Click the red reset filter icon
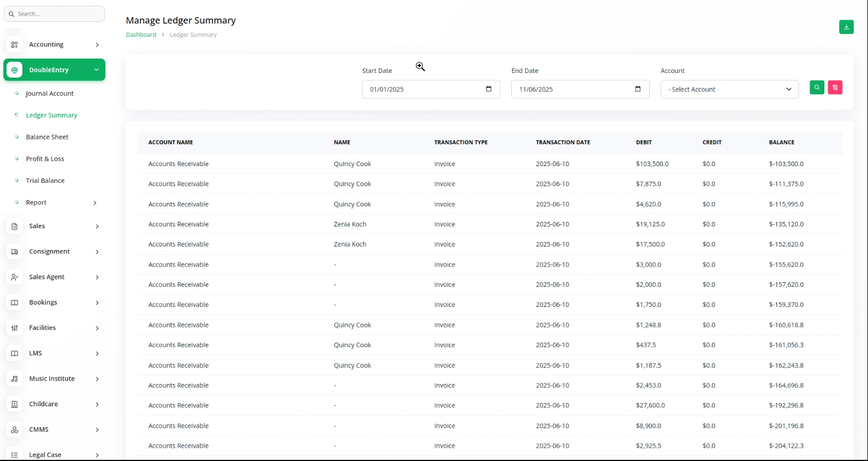Image resolution: width=868 pixels, height=461 pixels. coord(835,87)
